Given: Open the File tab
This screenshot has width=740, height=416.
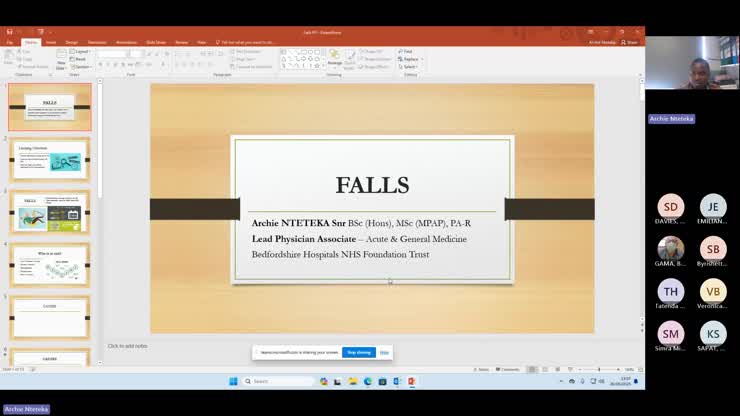Looking at the screenshot, I should pyautogui.click(x=9, y=42).
